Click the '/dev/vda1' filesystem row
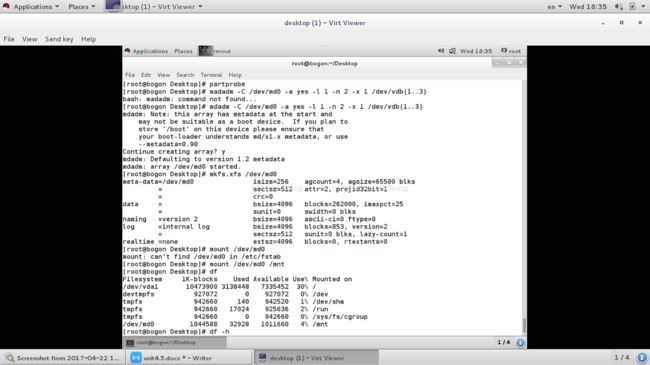 click(x=219, y=287)
